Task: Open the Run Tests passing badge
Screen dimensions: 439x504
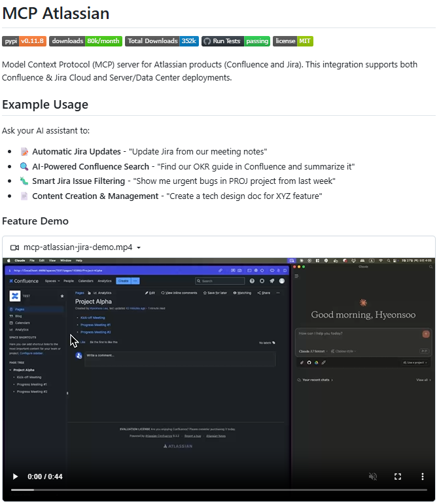Action: tap(236, 41)
